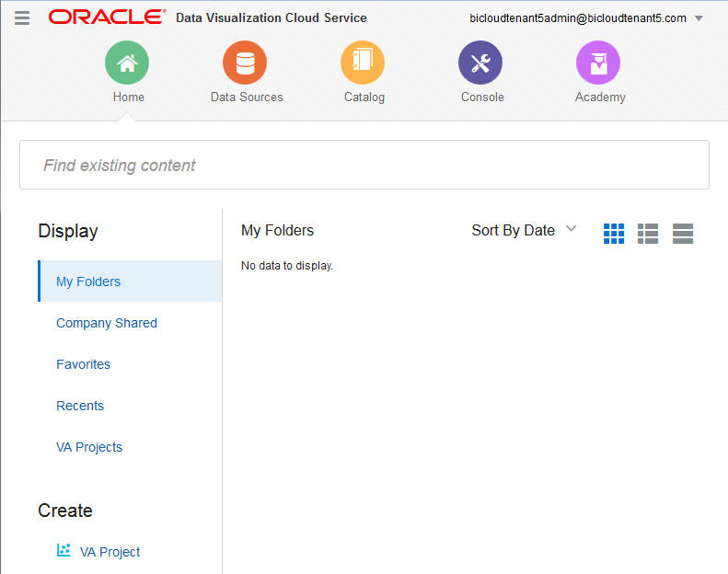Image resolution: width=728 pixels, height=574 pixels.
Task: Click the Console label
Action: [482, 97]
